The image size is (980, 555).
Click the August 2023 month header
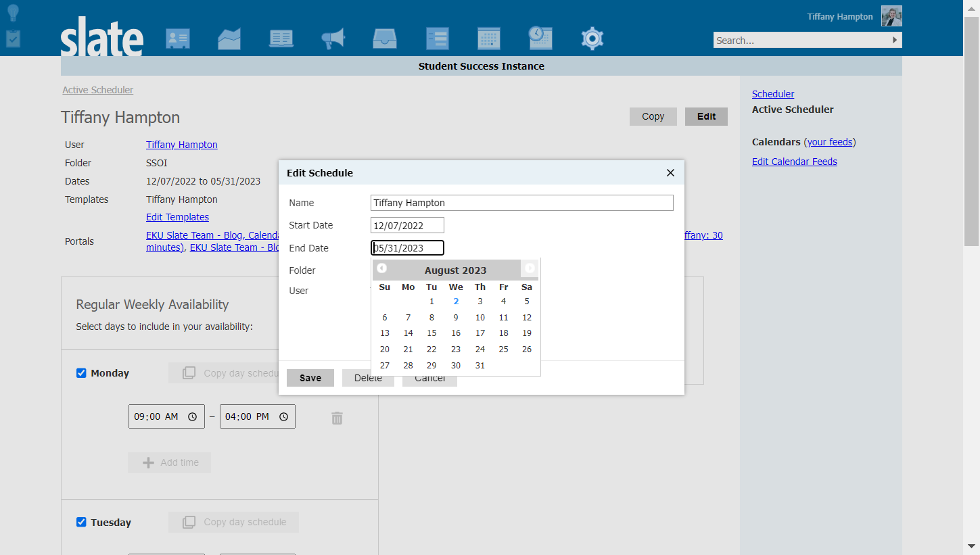456,270
